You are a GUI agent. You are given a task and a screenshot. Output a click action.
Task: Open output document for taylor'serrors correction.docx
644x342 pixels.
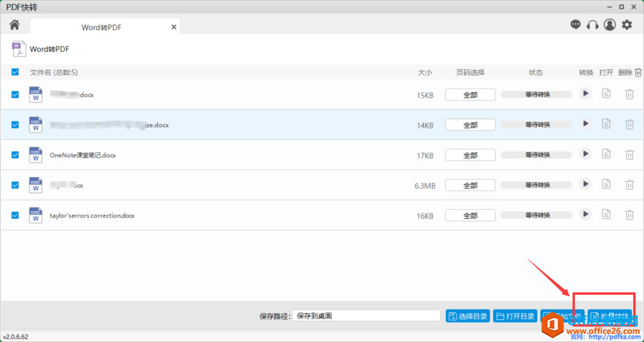(x=606, y=214)
